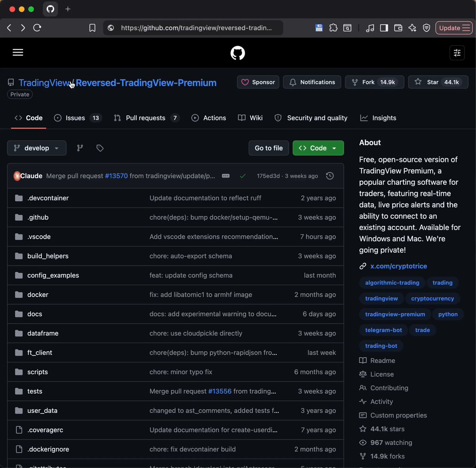
Task: Go to the Actions tab
Action: (209, 118)
